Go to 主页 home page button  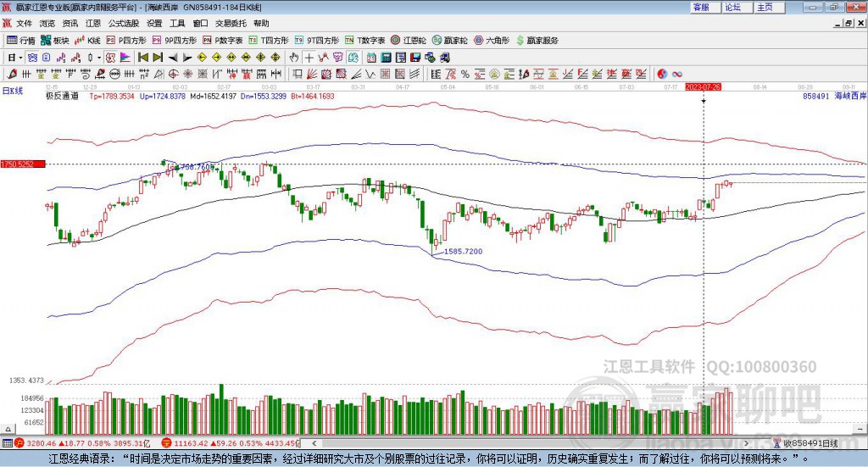[x=765, y=7]
